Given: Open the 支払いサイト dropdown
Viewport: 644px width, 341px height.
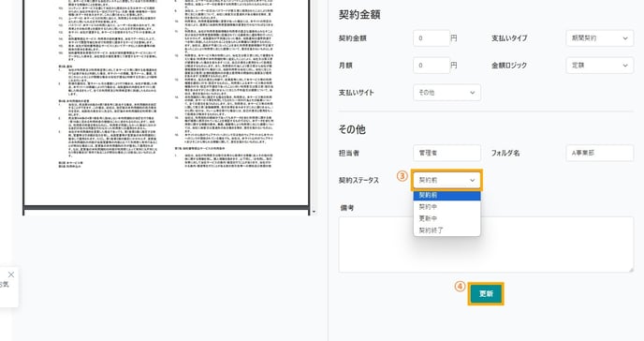Looking at the screenshot, I should tap(446, 93).
